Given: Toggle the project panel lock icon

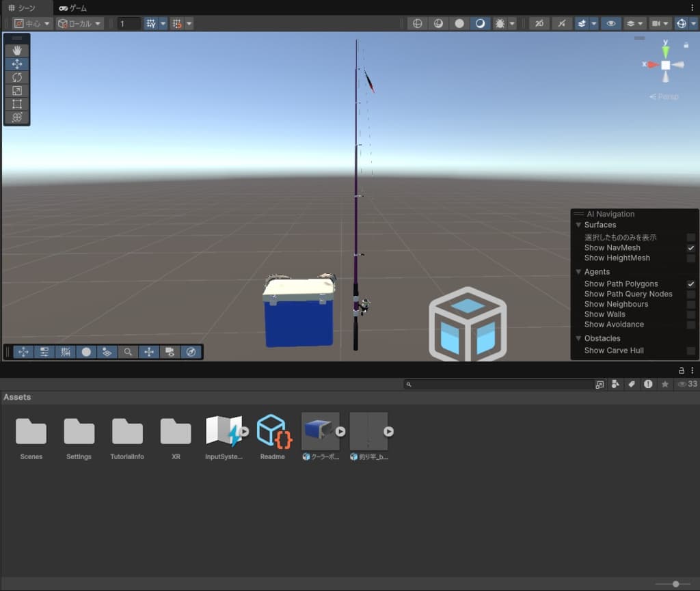Looking at the screenshot, I should pyautogui.click(x=681, y=370).
